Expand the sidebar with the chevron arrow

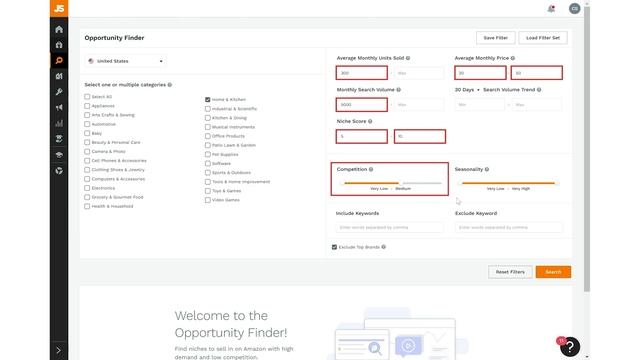pyautogui.click(x=59, y=350)
